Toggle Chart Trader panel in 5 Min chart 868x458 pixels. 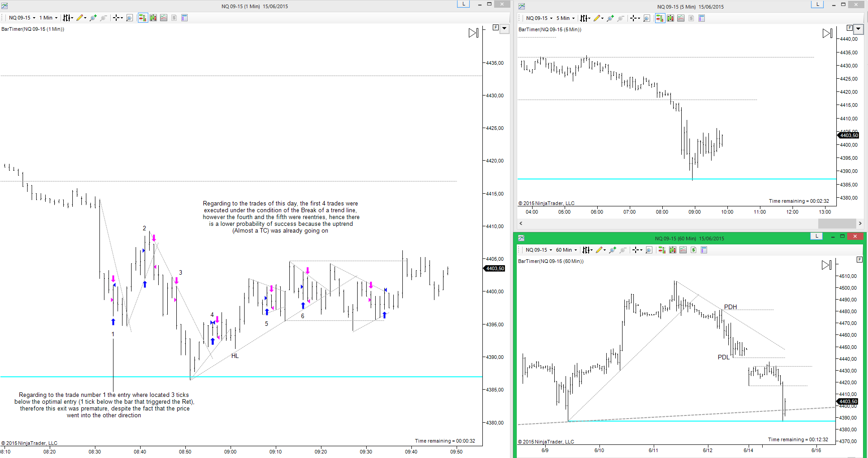click(660, 18)
